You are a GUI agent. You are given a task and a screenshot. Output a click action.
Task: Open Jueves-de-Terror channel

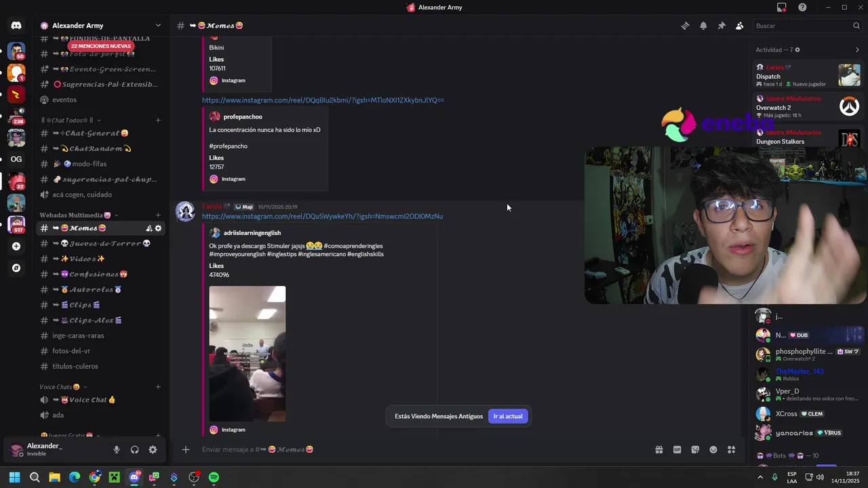pos(101,243)
